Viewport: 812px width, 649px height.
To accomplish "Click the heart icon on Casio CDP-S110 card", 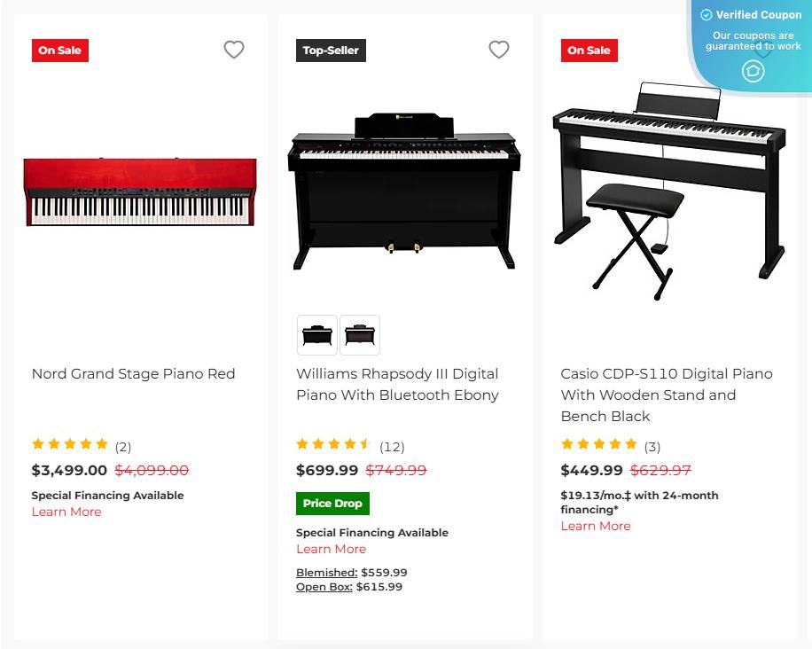I will pyautogui.click(x=764, y=50).
